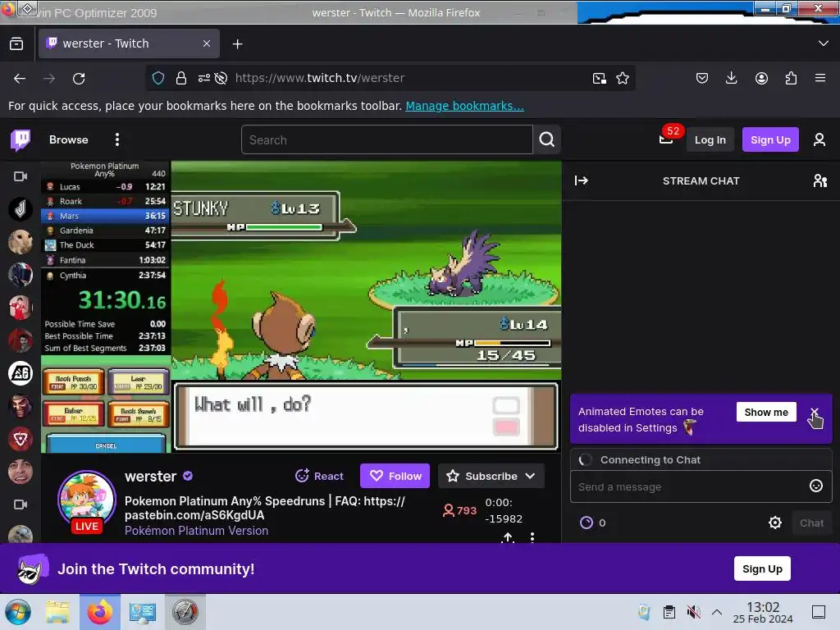Click the disabled Chat send button

click(811, 523)
